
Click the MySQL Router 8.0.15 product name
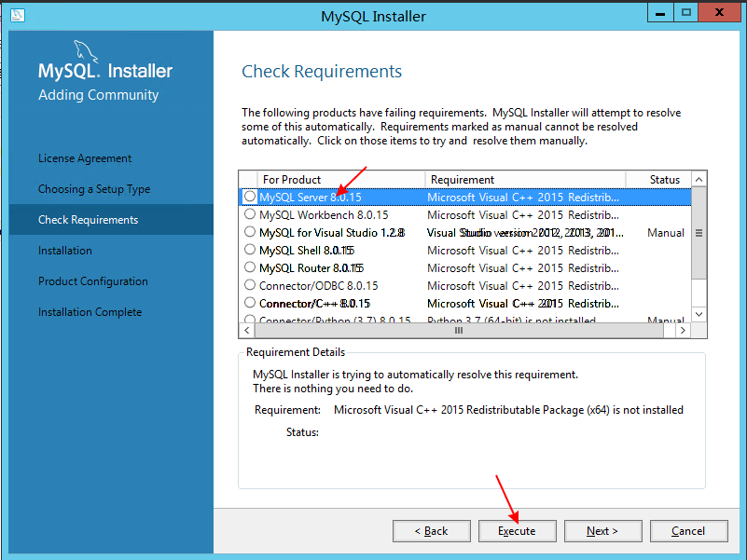click(x=311, y=267)
